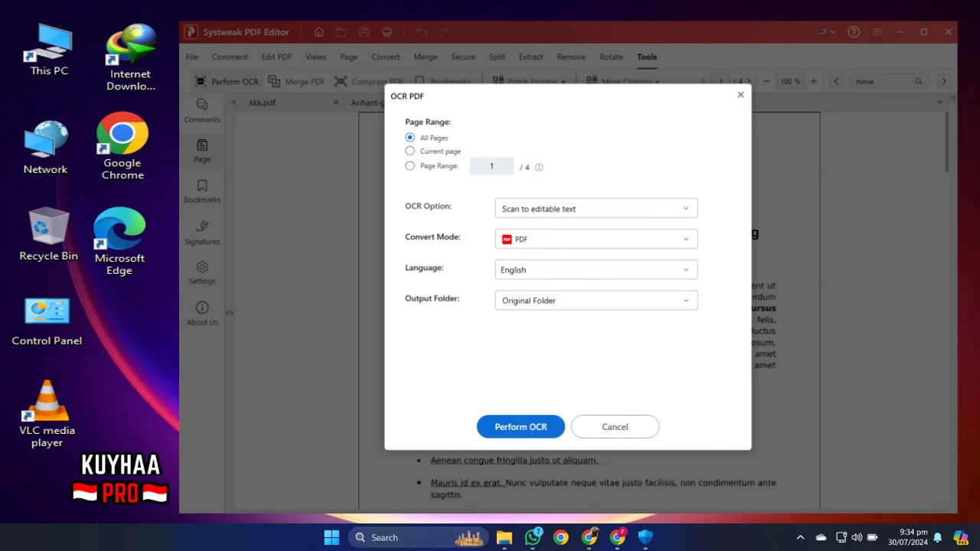The width and height of the screenshot is (980, 551).
Task: Open the Views menu
Action: click(x=315, y=57)
